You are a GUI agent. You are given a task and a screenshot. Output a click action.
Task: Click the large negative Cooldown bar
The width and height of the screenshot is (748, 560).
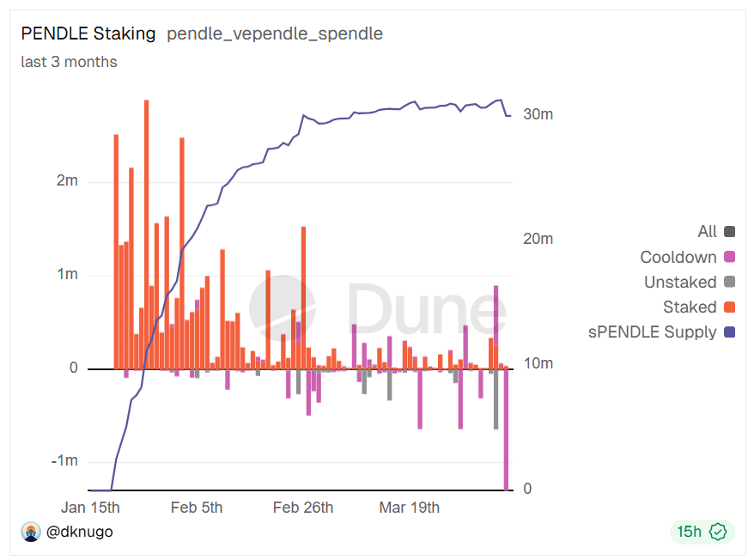click(x=507, y=429)
